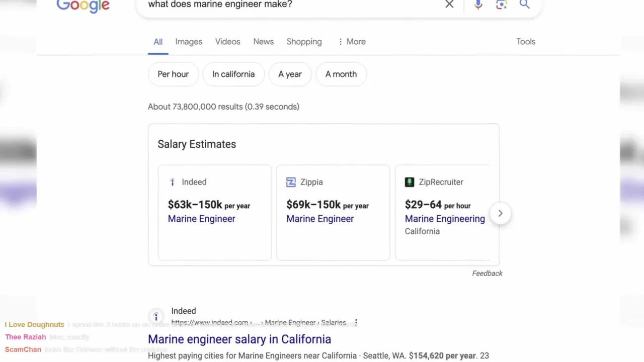644x362 pixels.
Task: Open the Tools search options
Action: click(525, 42)
